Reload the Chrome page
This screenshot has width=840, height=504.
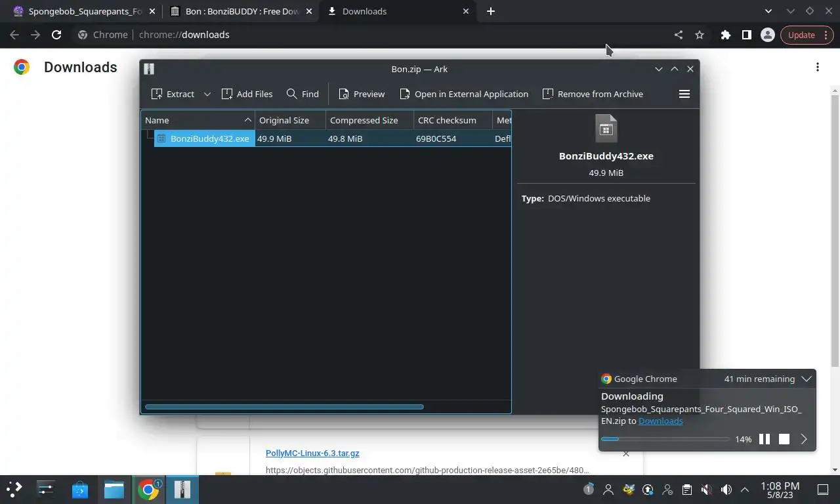point(56,35)
